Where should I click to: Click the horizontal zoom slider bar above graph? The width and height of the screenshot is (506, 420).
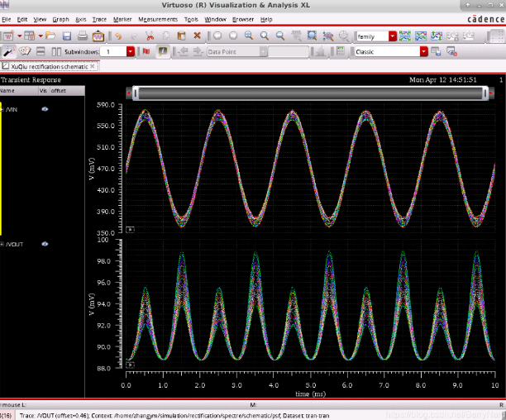point(311,93)
